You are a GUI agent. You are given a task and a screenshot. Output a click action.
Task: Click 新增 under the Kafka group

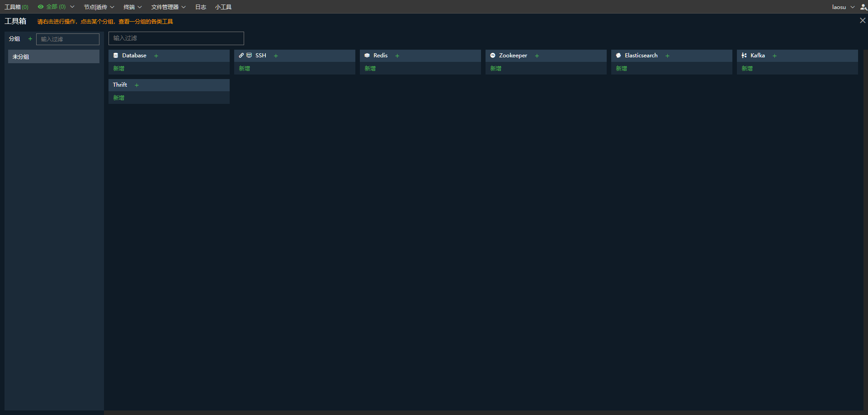(747, 68)
